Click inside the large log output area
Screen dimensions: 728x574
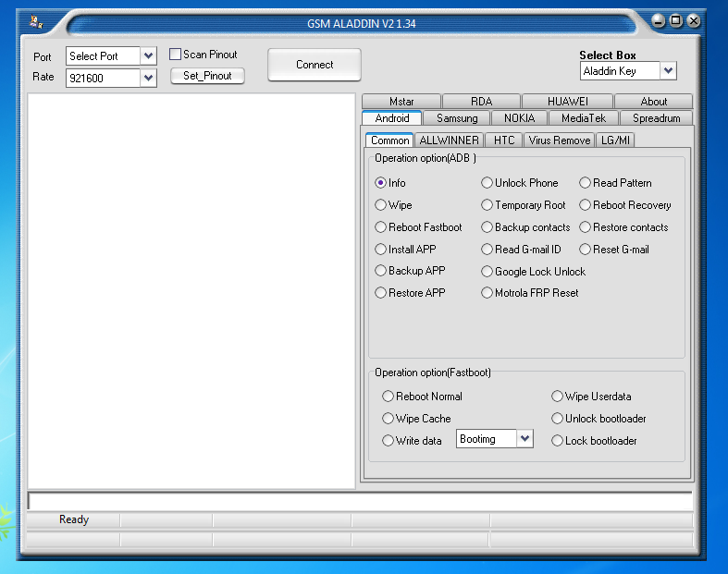pos(191,291)
